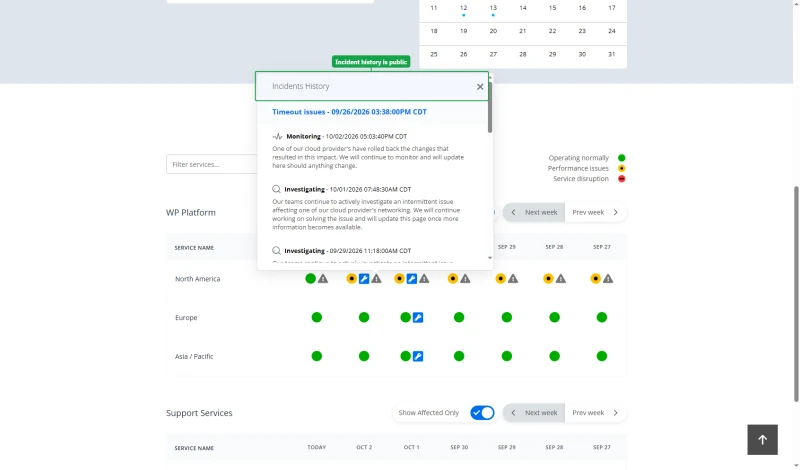This screenshot has height=470, width=800.
Task: Select calendar date 13
Action: (493, 8)
